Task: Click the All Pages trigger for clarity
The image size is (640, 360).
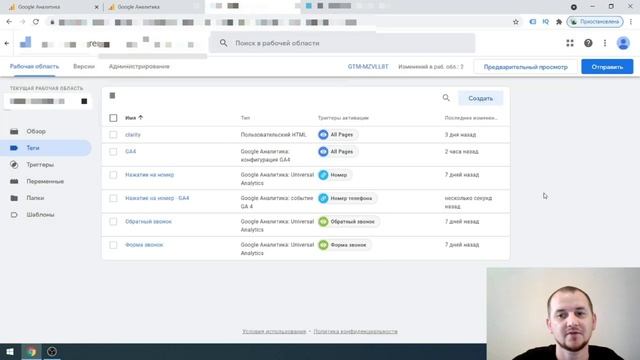Action: [337, 135]
